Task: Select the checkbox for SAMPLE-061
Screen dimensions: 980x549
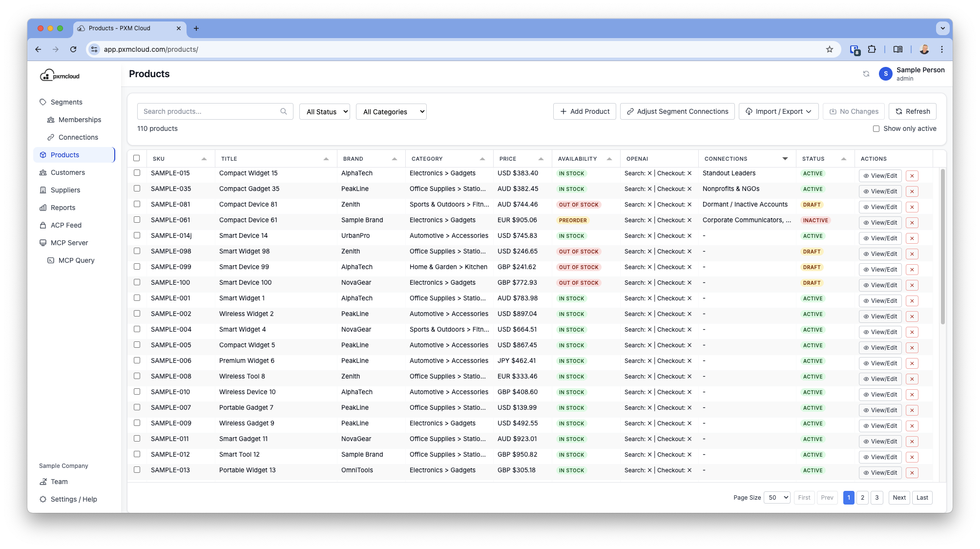Action: 137,220
